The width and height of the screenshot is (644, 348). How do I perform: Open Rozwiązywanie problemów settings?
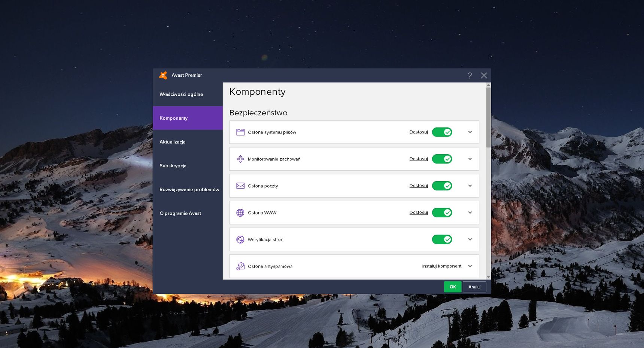[188, 189]
